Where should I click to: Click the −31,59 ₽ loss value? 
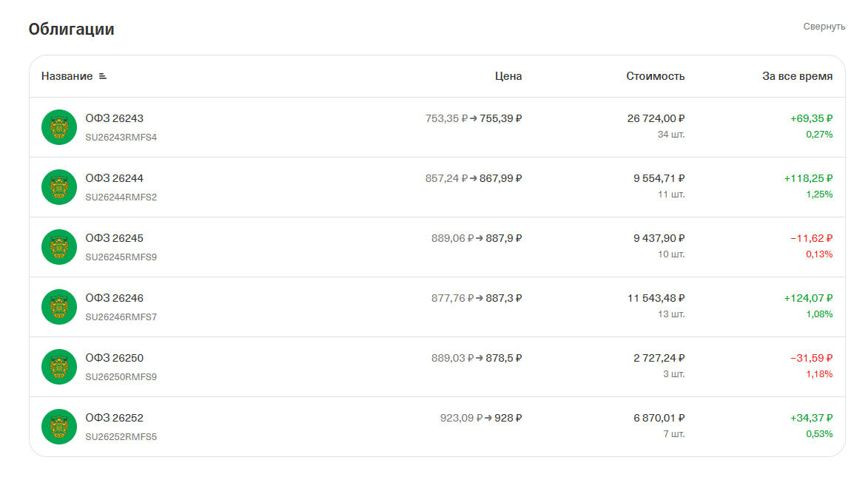point(811,358)
